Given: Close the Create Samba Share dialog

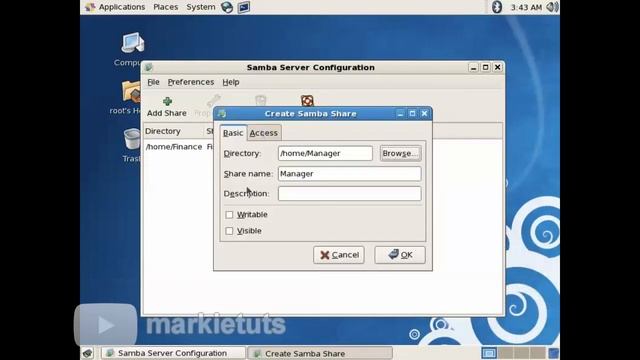Looking at the screenshot, I should click(424, 113).
